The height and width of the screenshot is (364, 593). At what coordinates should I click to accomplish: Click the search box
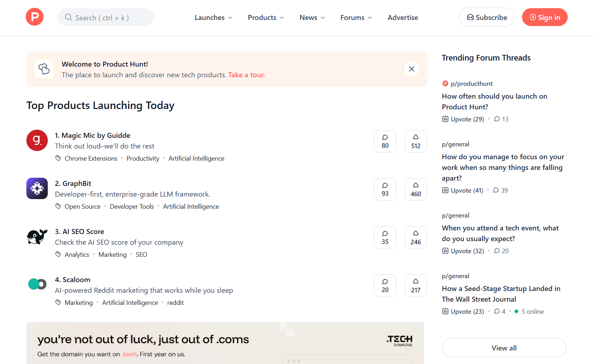pos(106,17)
